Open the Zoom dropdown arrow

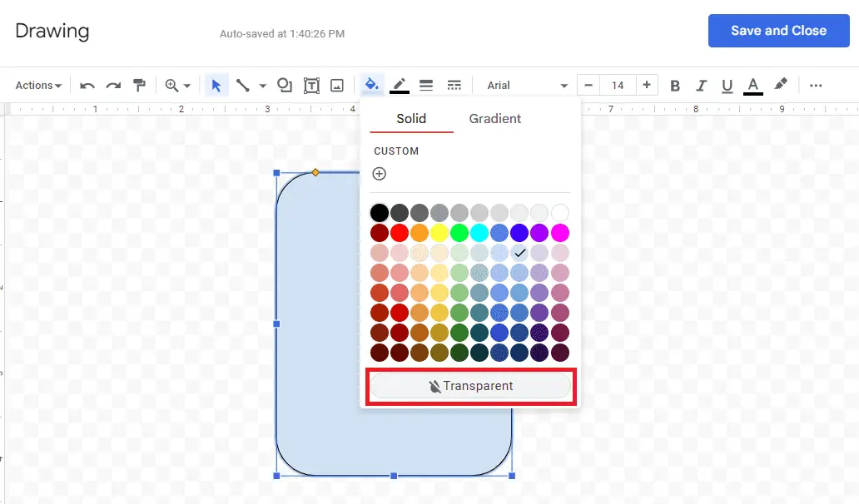pyautogui.click(x=187, y=86)
